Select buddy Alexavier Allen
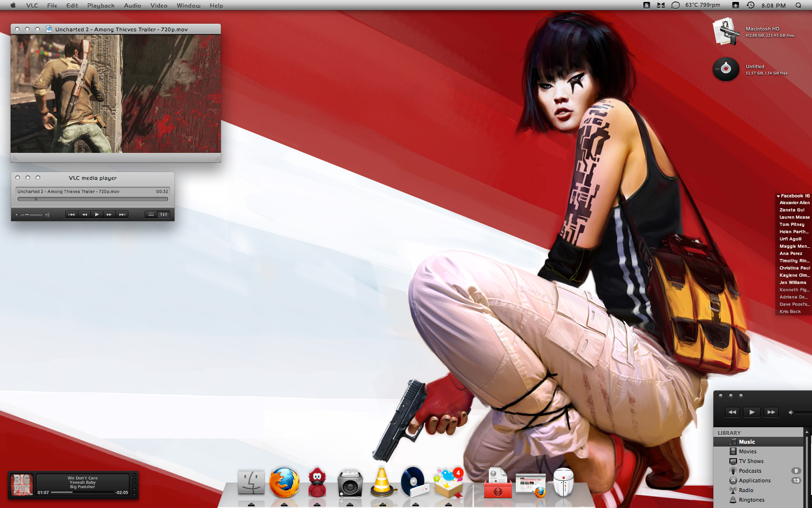812x508 pixels. coord(794,203)
